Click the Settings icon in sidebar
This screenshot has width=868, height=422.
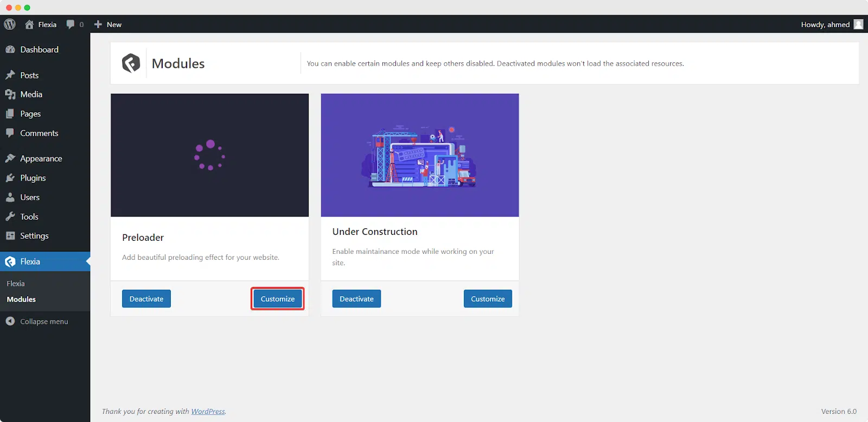click(x=10, y=236)
